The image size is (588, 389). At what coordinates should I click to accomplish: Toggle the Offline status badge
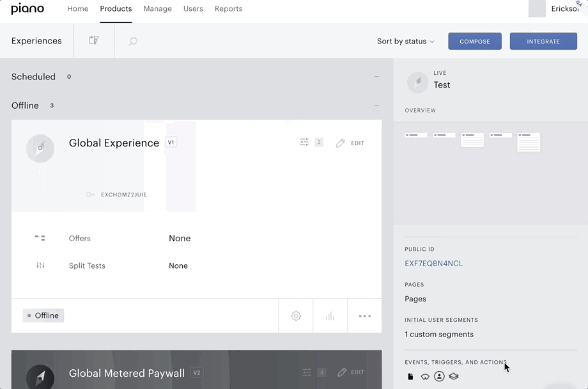(43, 315)
